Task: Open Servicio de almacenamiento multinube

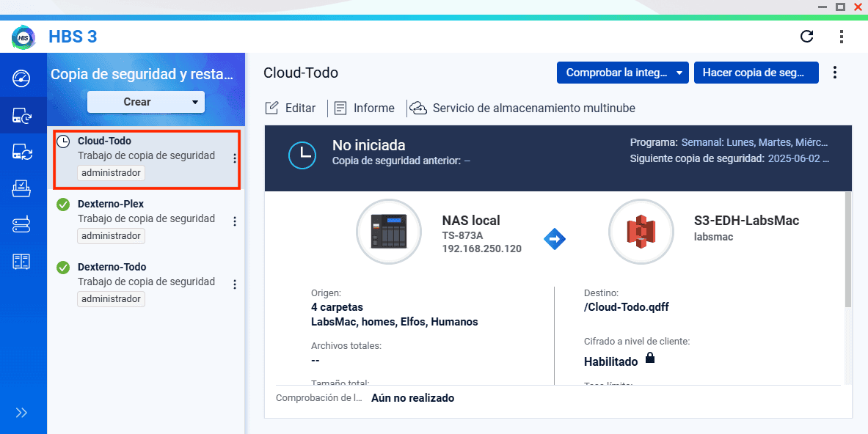Action: (522, 108)
